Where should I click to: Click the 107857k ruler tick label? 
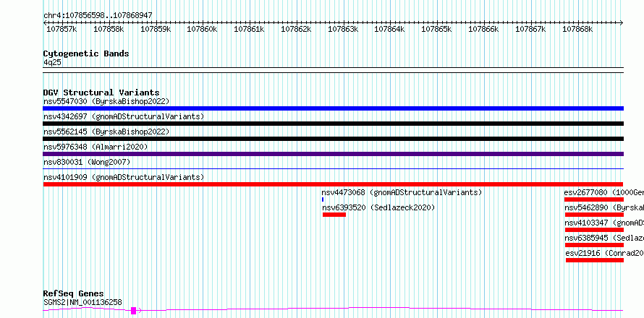point(62,29)
